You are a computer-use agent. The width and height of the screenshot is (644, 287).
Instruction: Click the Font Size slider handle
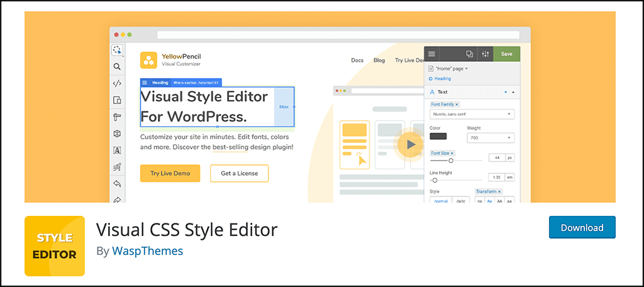click(450, 160)
